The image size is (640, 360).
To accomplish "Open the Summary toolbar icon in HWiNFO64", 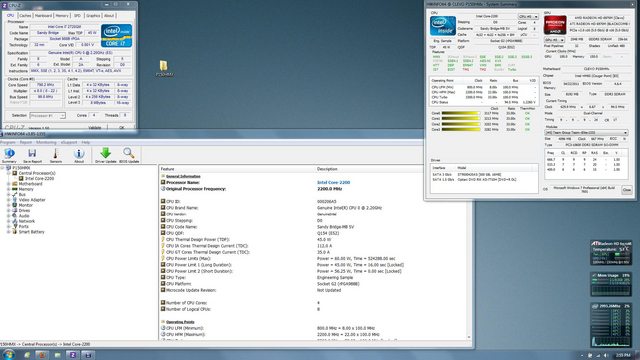I will tap(9, 156).
